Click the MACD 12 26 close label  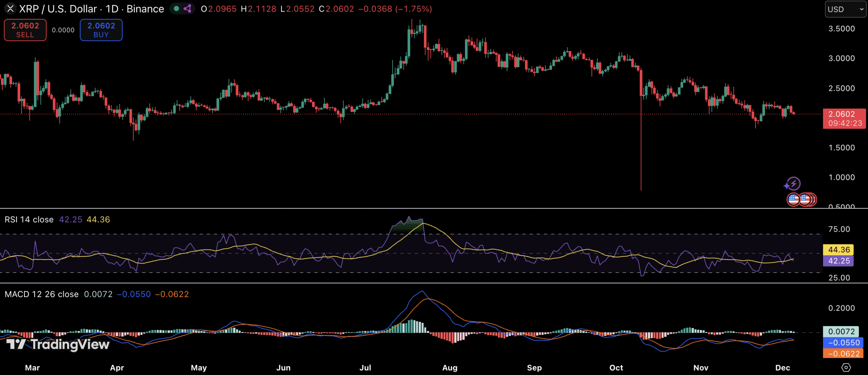(x=41, y=294)
